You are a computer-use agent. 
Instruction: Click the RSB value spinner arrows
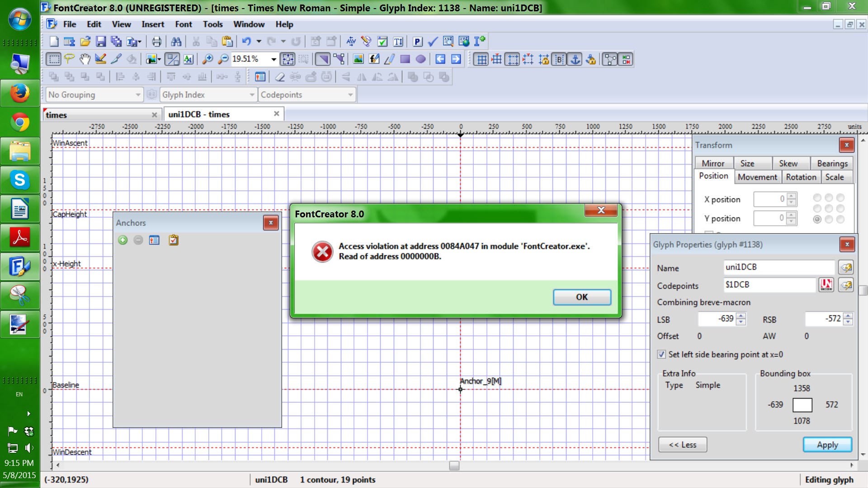point(848,319)
